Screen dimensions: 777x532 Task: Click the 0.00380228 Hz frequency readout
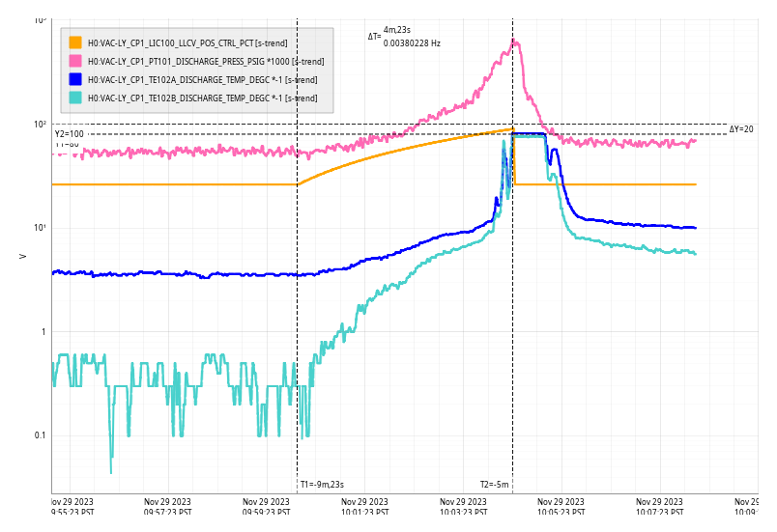[412, 43]
